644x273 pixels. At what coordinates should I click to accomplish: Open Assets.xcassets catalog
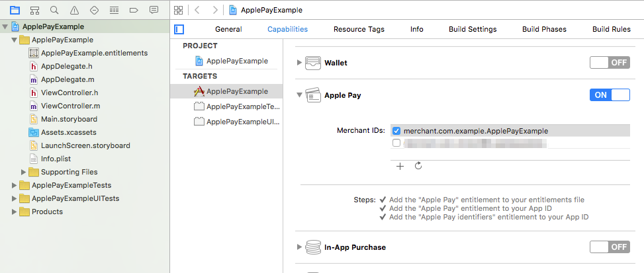(x=69, y=132)
